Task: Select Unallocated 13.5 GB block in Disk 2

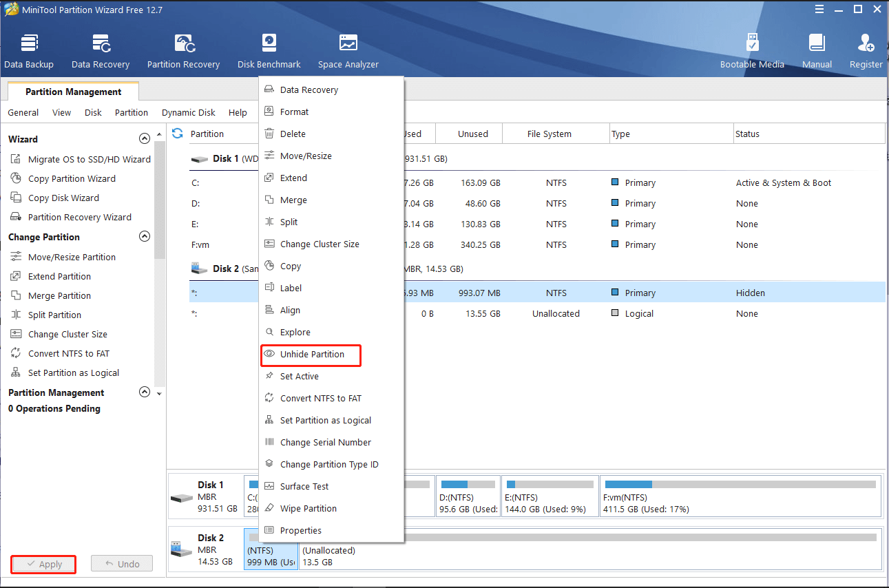Action: tap(590, 549)
